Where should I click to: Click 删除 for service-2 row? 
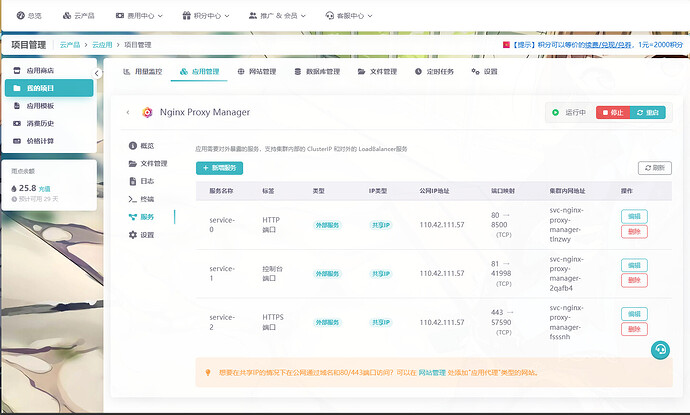[x=633, y=329]
